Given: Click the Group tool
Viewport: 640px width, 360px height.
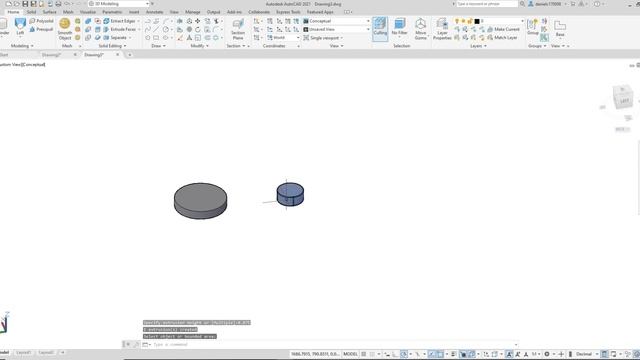Looking at the screenshot, I should click(x=533, y=27).
